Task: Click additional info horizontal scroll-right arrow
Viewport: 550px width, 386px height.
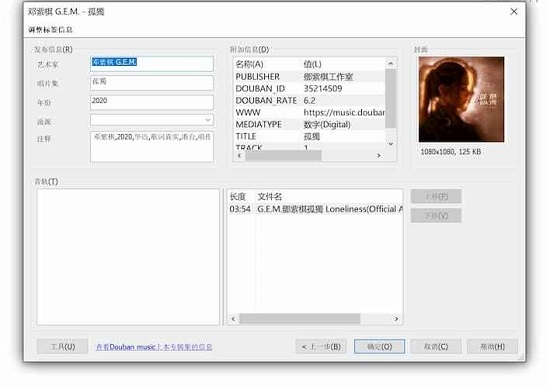Action: pos(379,155)
